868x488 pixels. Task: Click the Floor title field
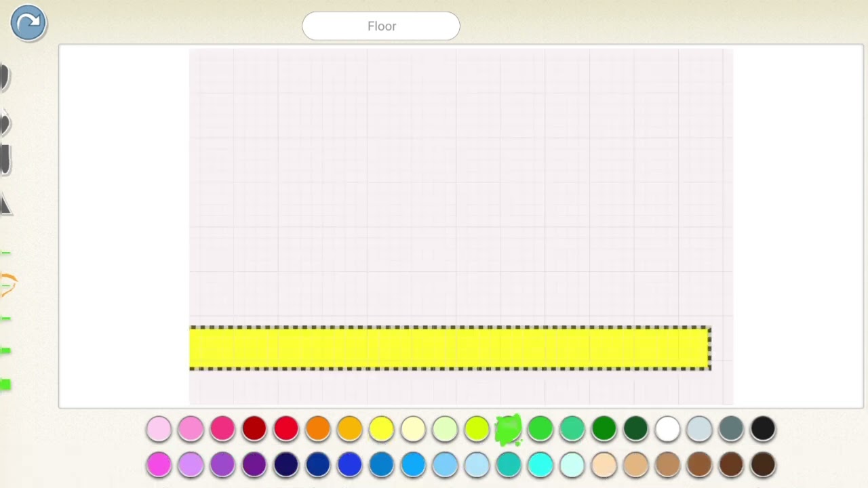[x=381, y=26]
